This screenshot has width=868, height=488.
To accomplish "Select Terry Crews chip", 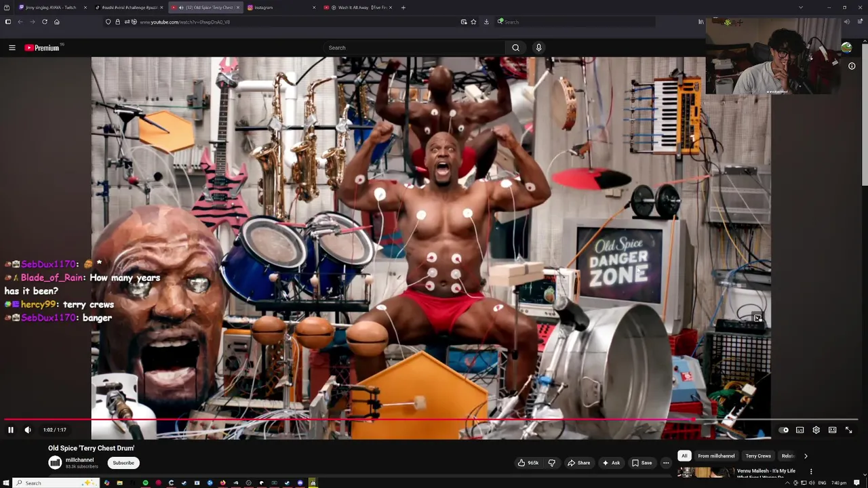I will [758, 456].
